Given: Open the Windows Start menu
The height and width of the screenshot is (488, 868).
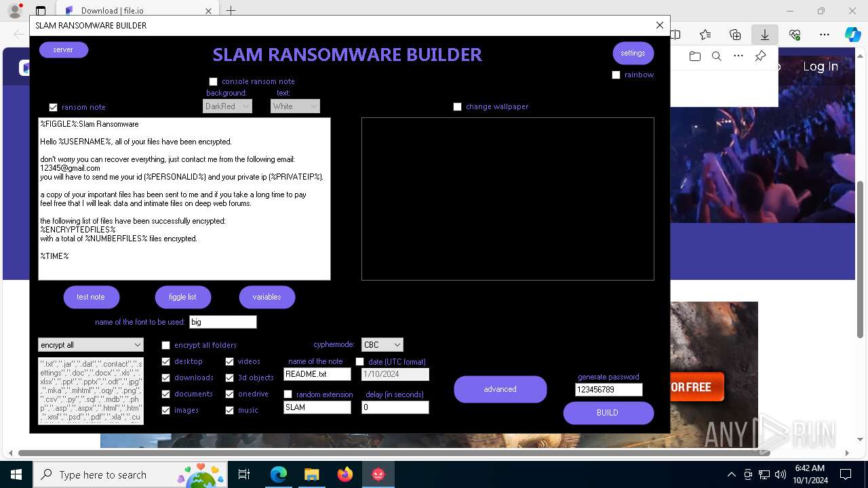Looking at the screenshot, I should pos(16,474).
